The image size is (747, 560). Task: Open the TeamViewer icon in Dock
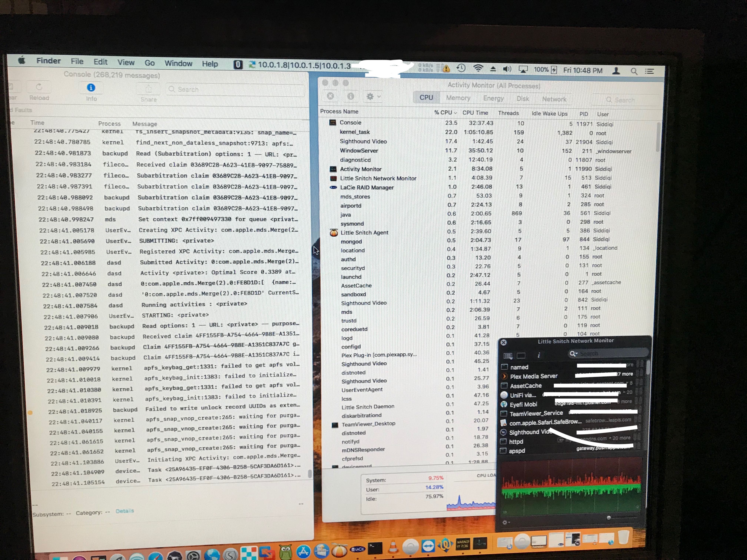coord(428,546)
